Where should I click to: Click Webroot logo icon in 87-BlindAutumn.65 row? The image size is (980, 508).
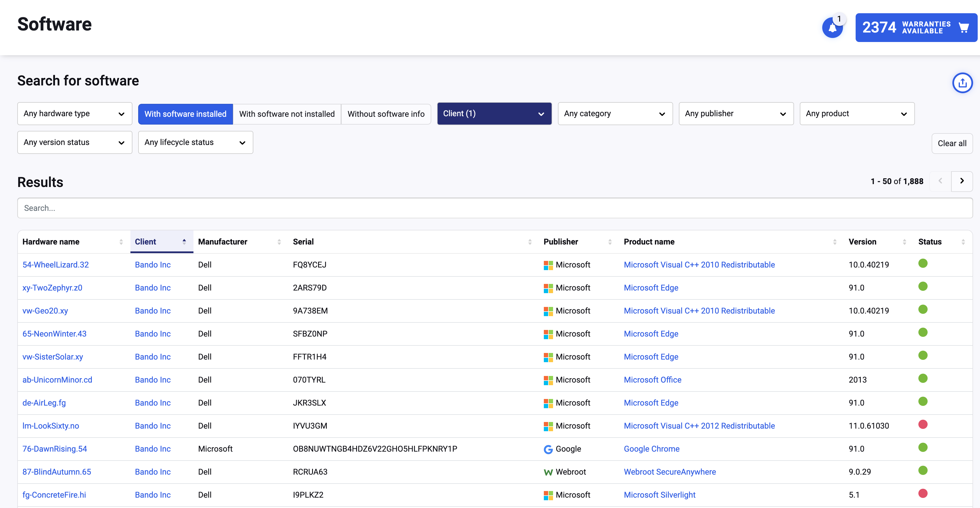point(548,472)
